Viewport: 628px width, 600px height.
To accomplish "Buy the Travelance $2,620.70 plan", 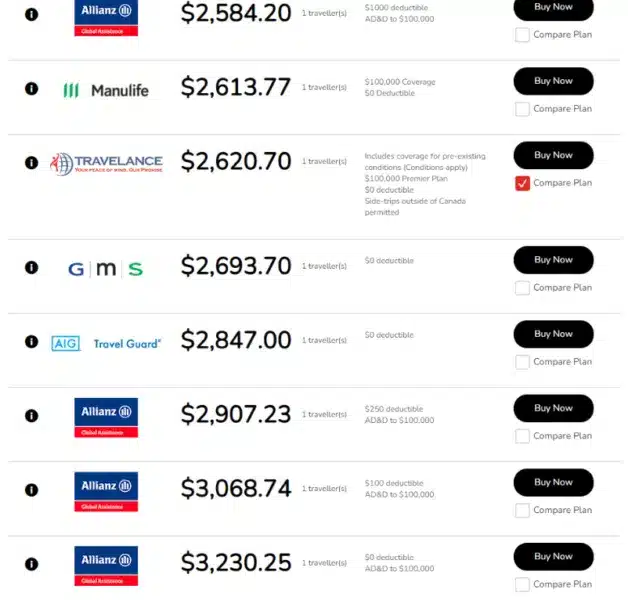I will pyautogui.click(x=553, y=155).
